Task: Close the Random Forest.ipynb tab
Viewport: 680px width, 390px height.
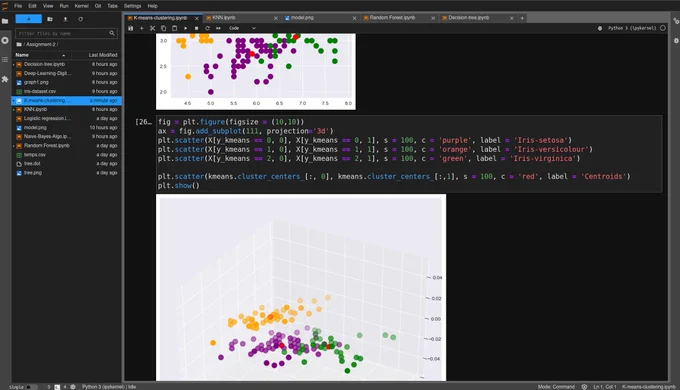Action: click(433, 18)
